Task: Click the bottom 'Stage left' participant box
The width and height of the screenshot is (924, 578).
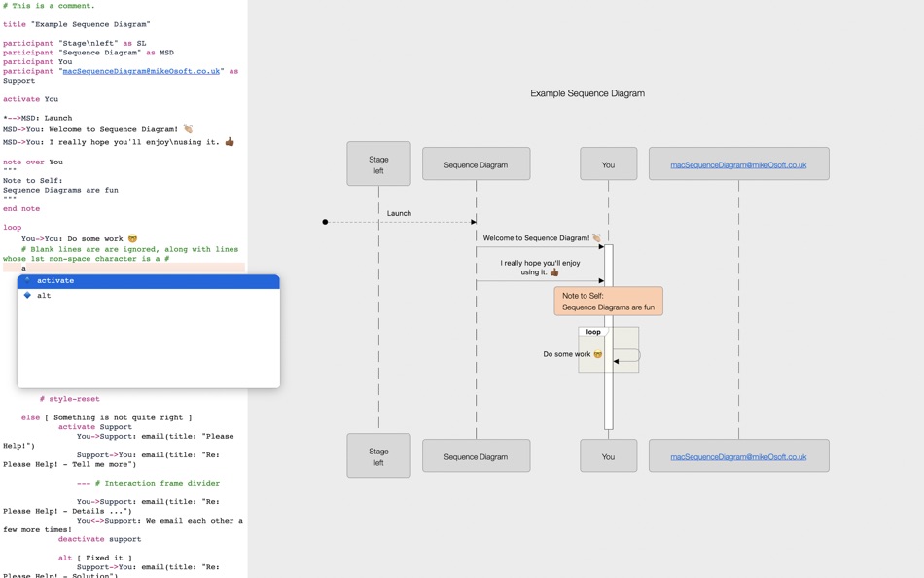Action: pos(378,456)
